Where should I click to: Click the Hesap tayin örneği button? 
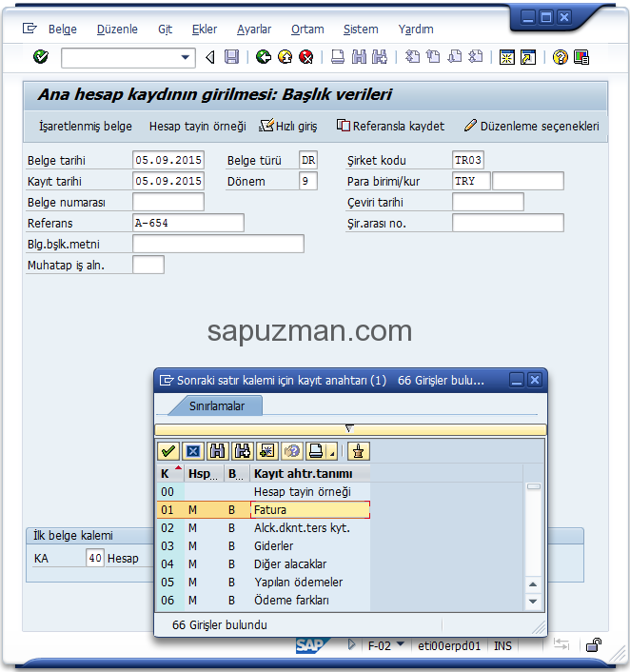198,127
